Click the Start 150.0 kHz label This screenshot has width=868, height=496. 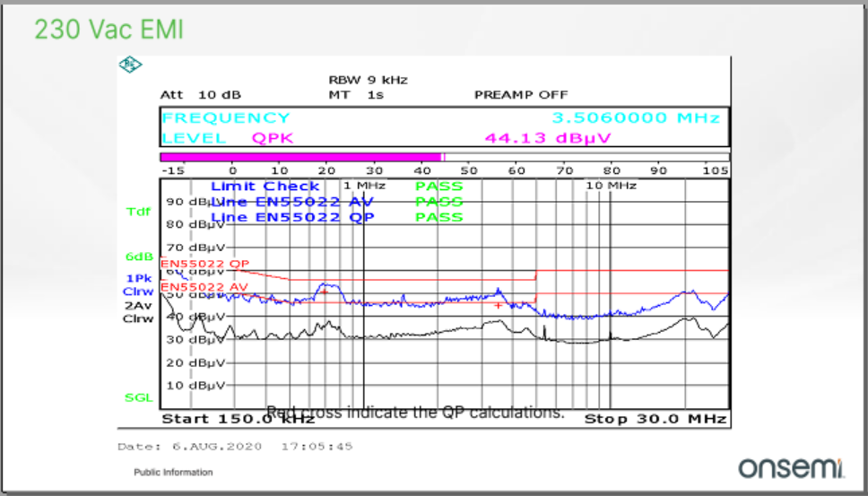click(212, 419)
